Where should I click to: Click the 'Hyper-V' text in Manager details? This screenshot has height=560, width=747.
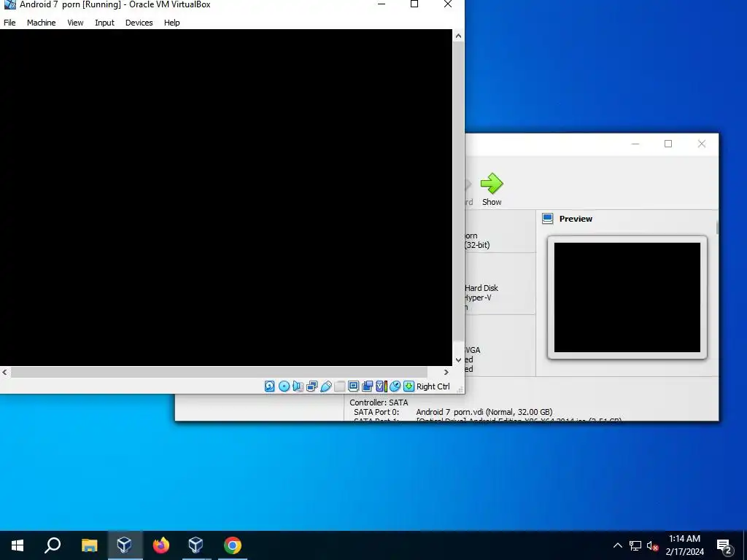[x=478, y=297]
